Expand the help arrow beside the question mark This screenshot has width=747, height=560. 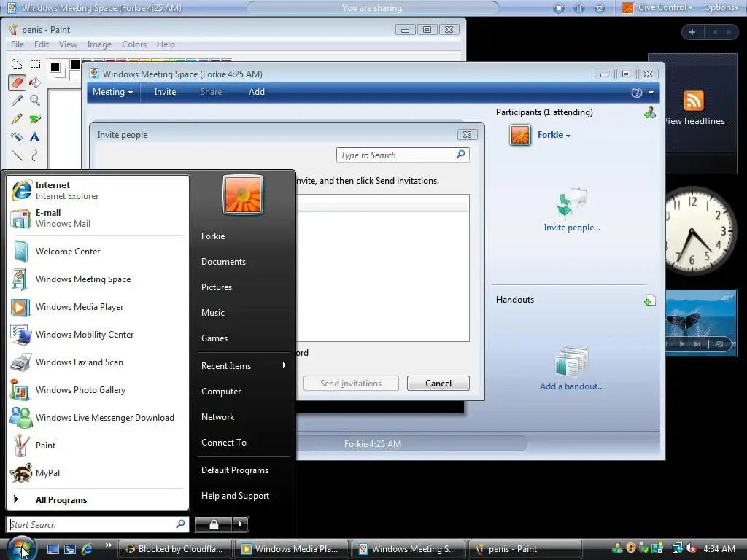(x=651, y=93)
